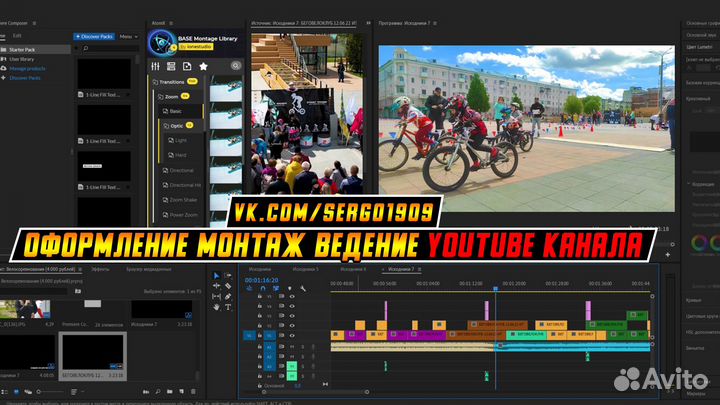The height and width of the screenshot is (405, 720).
Task: Switch to the Edit tab in Composer
Action: click(x=17, y=36)
